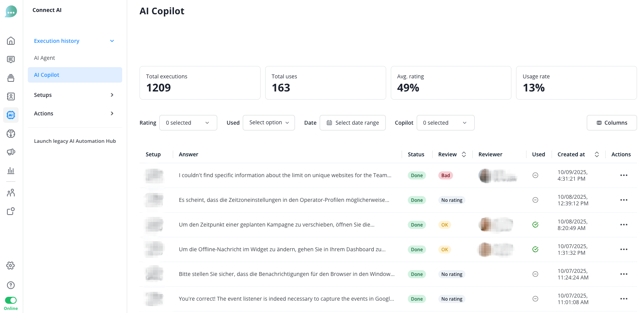Open the Select date range picker

[x=353, y=123]
